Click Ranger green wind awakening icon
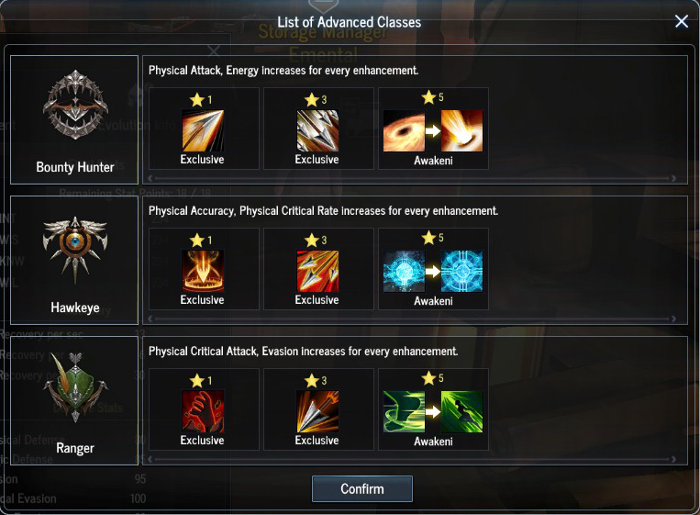This screenshot has width=700, height=515. pyautogui.click(x=404, y=412)
